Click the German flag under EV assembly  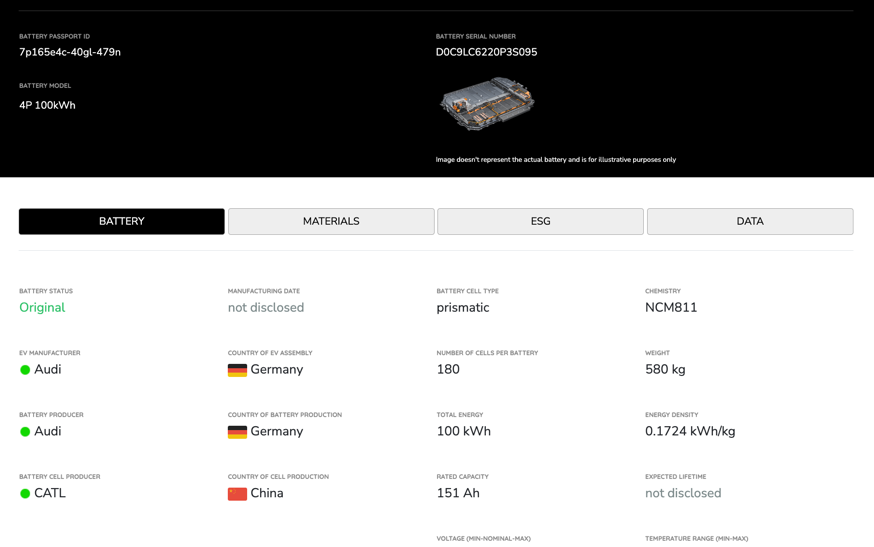[237, 370]
